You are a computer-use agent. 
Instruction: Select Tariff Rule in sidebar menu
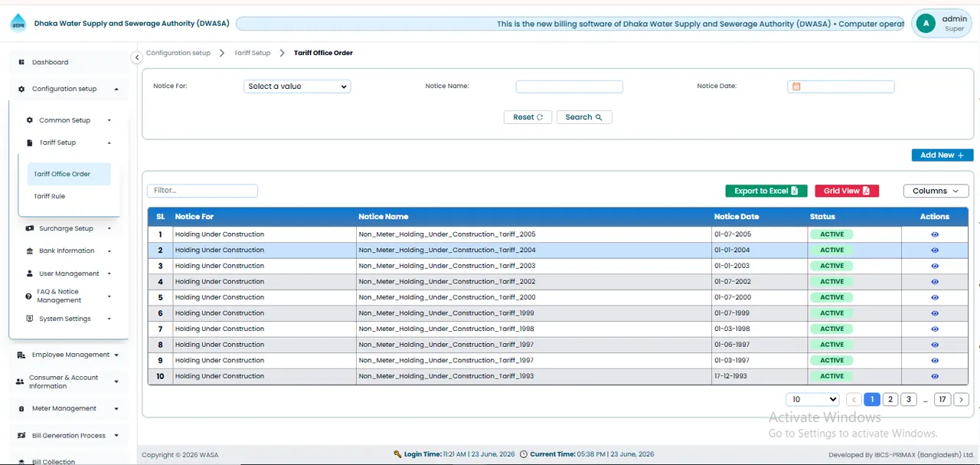tap(49, 196)
